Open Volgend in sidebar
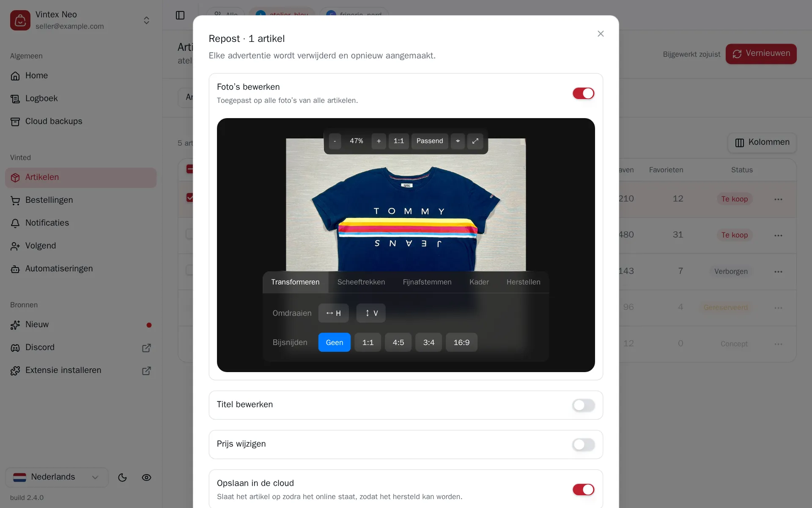Image resolution: width=812 pixels, height=508 pixels. tap(81, 246)
